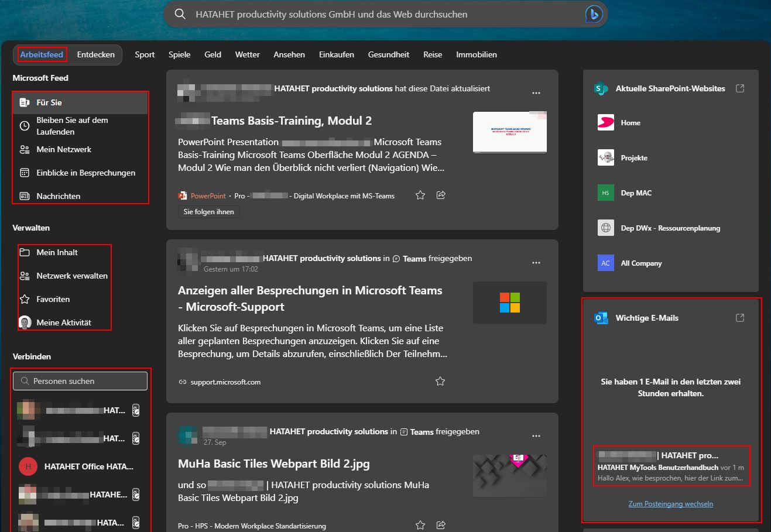This screenshot has height=532, width=771.
Task: Switch to the Entdecken tab
Action: 96,54
